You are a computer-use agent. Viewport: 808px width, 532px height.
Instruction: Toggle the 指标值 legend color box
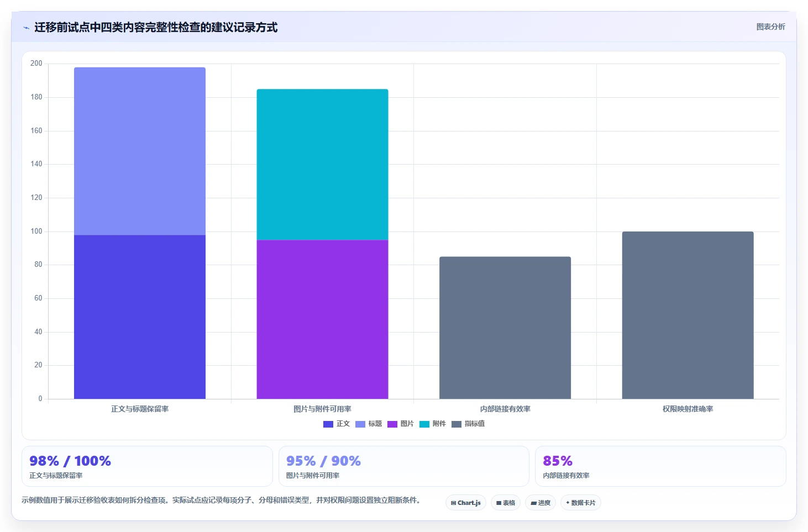tap(457, 424)
